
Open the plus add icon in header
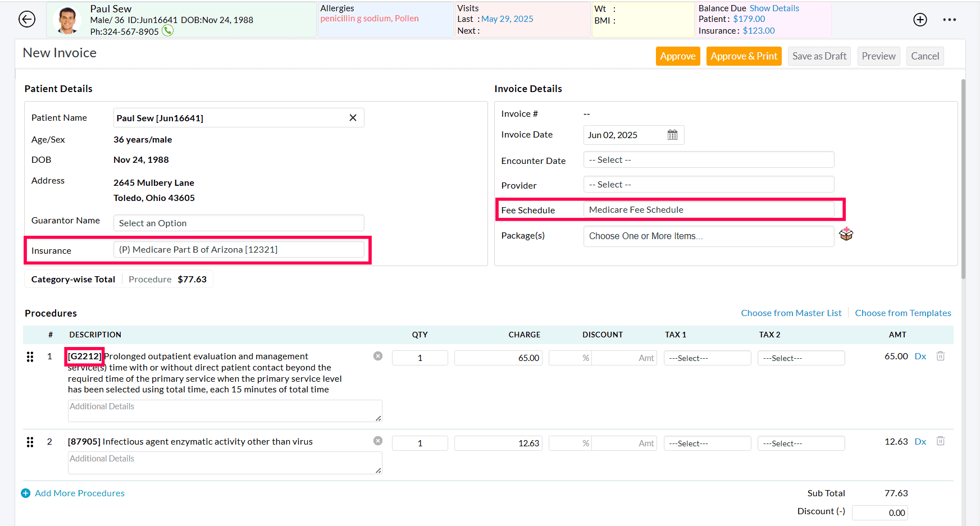[920, 20]
